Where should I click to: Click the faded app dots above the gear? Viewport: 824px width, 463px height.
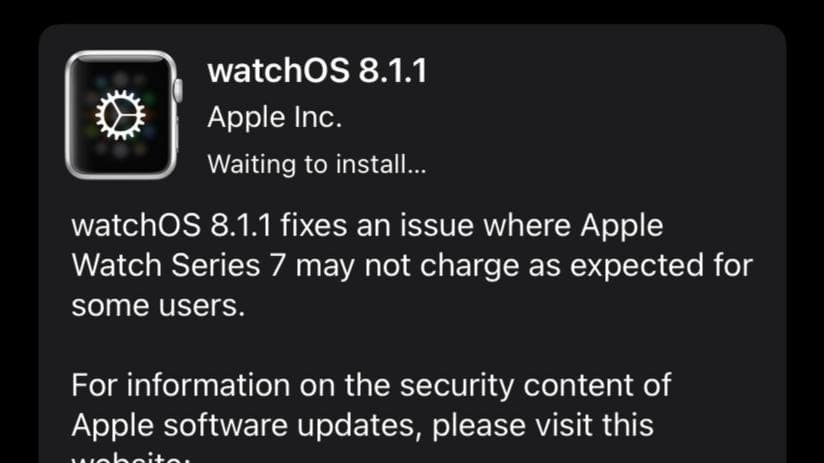coord(121,79)
